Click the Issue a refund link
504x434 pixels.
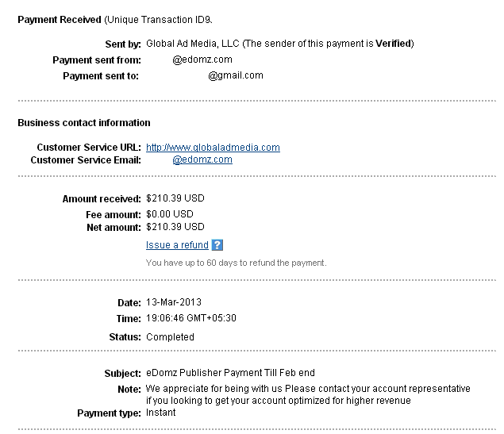177,245
